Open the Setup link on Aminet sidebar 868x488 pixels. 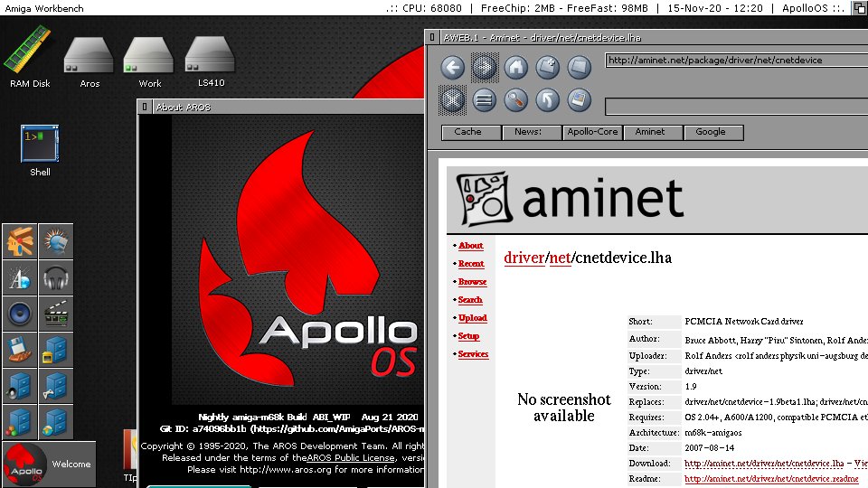tap(468, 336)
